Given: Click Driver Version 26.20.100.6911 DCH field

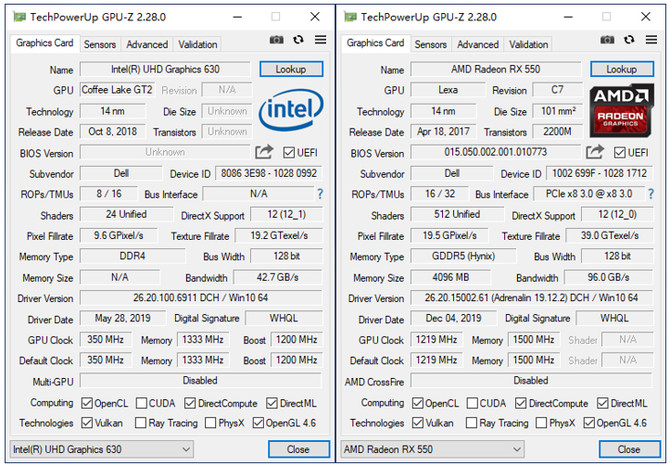Looking at the screenshot, I should pos(201,298).
